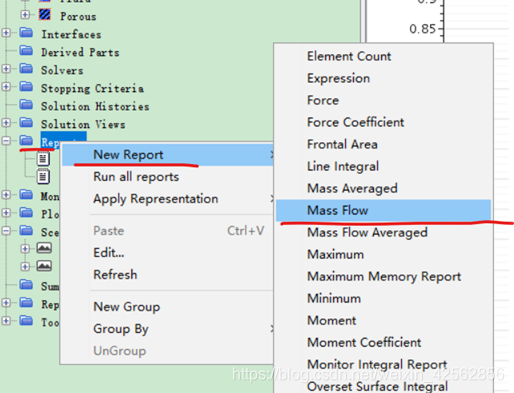Open the New Report submenu
The image size is (514, 393).
pos(168,155)
